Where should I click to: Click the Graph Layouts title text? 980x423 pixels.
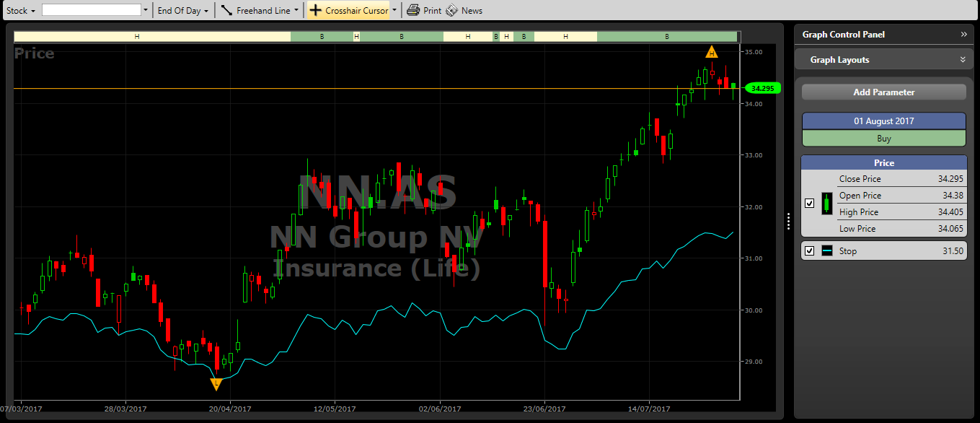coord(839,60)
